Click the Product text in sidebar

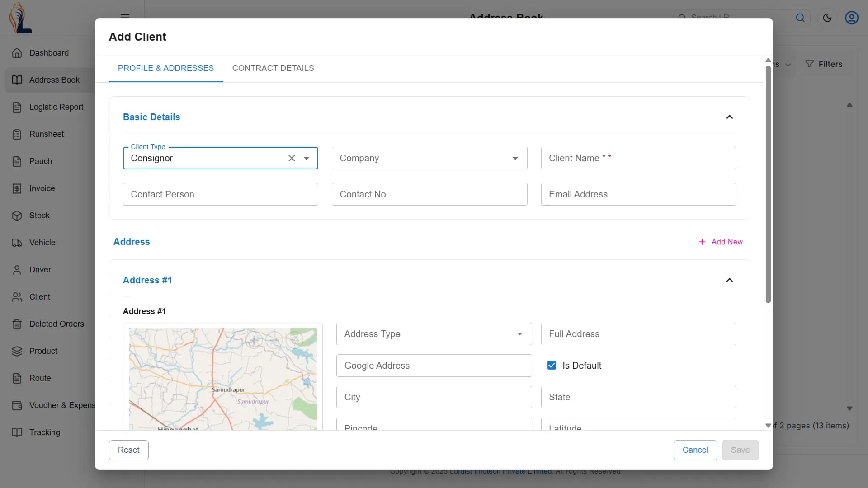(x=43, y=351)
